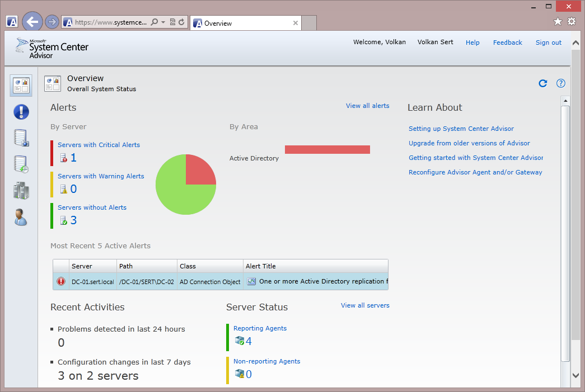Click the red slice of alerts pie chart

coord(198,172)
